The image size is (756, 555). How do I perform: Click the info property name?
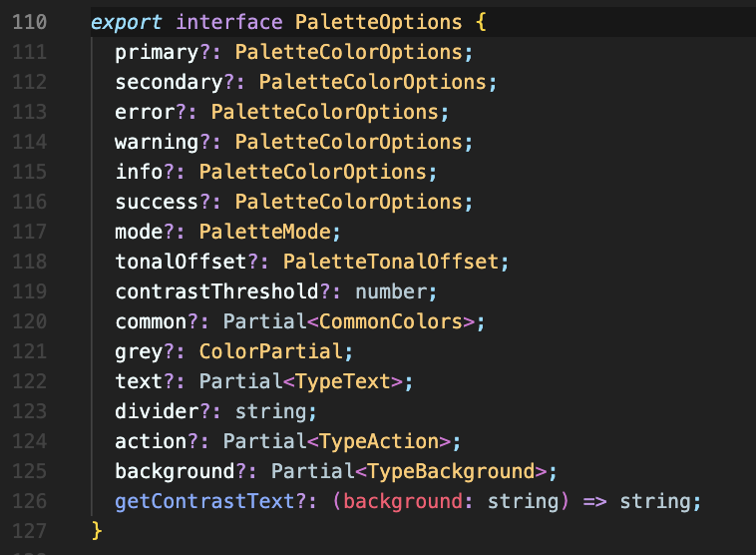(139, 171)
